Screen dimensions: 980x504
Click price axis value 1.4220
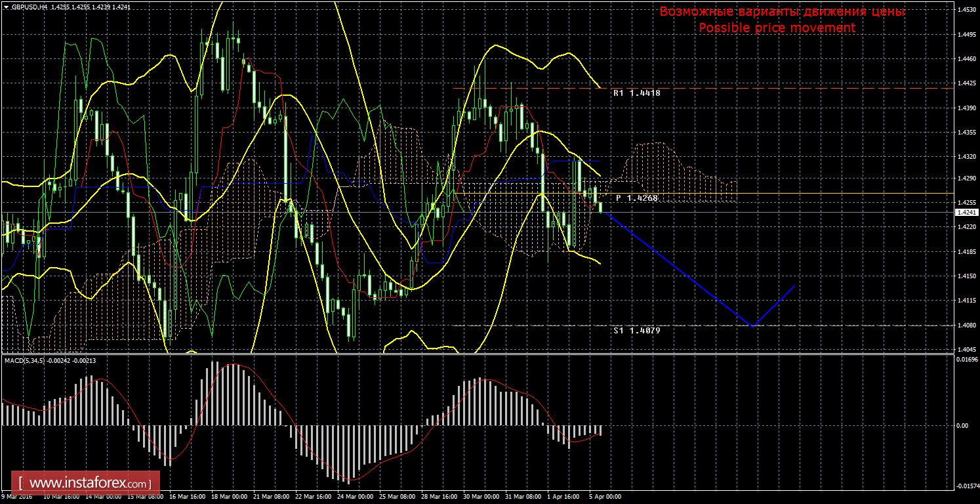click(966, 227)
